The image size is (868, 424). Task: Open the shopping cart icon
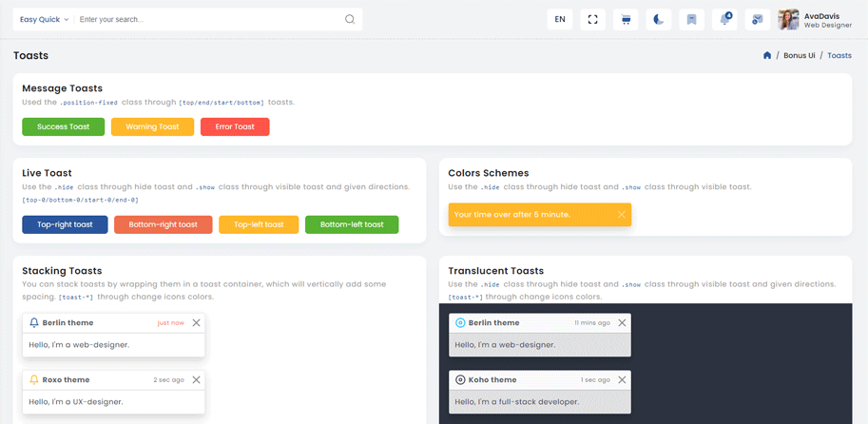626,19
